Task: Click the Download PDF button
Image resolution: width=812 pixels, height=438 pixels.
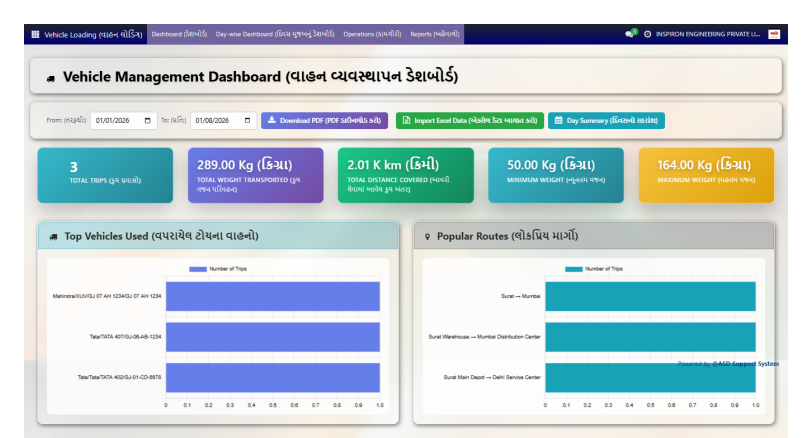Action: (324, 121)
